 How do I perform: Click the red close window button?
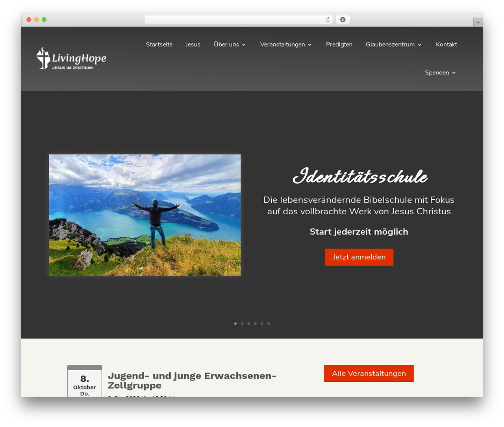pyautogui.click(x=29, y=20)
